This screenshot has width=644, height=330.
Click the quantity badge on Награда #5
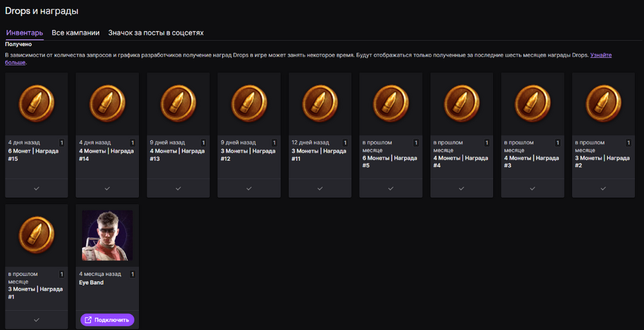point(415,143)
